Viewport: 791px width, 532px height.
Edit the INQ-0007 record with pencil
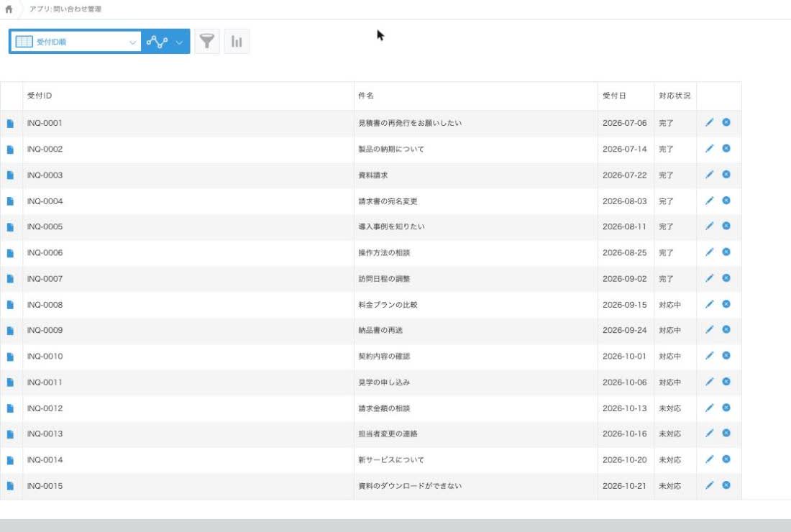tap(709, 278)
